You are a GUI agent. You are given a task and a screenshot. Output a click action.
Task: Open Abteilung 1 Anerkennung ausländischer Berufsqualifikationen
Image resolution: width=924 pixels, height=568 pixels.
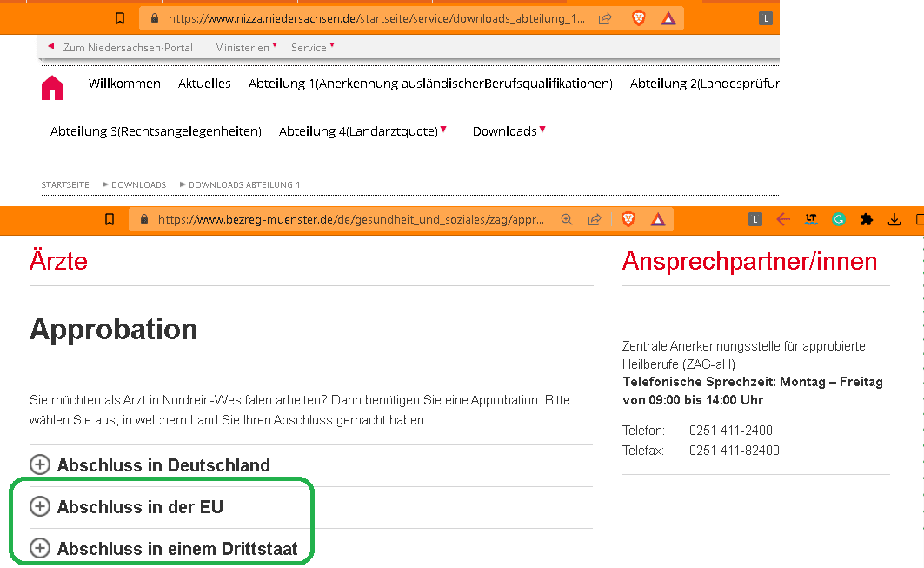click(430, 84)
